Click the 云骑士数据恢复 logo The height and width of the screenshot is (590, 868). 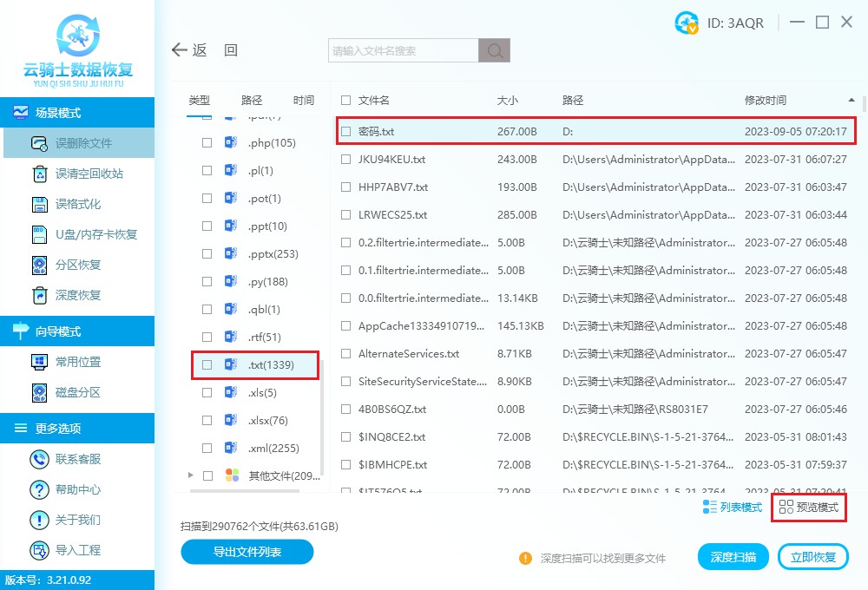coord(78,51)
